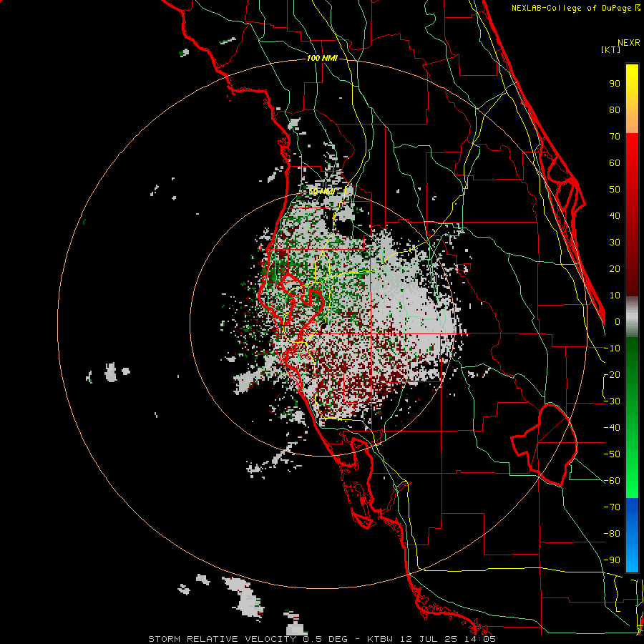Image resolution: width=644 pixels, height=644 pixels.
Task: Click the [KT] units label
Action: 611,49
